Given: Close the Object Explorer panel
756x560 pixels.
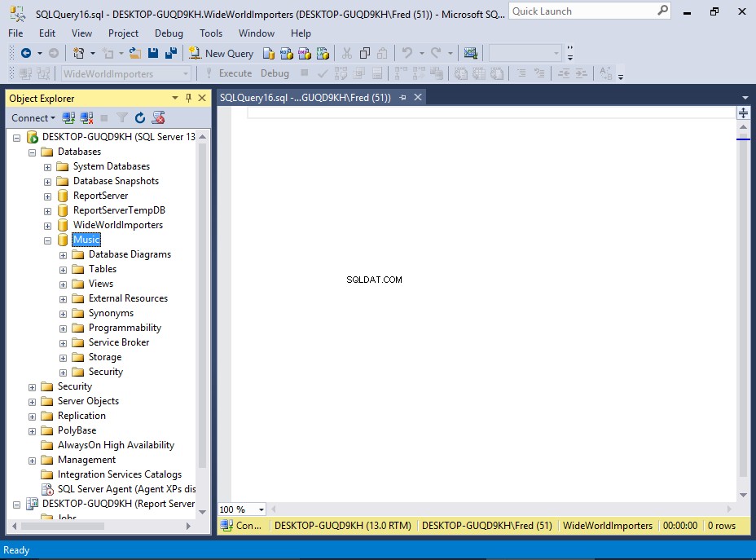Looking at the screenshot, I should tap(202, 98).
